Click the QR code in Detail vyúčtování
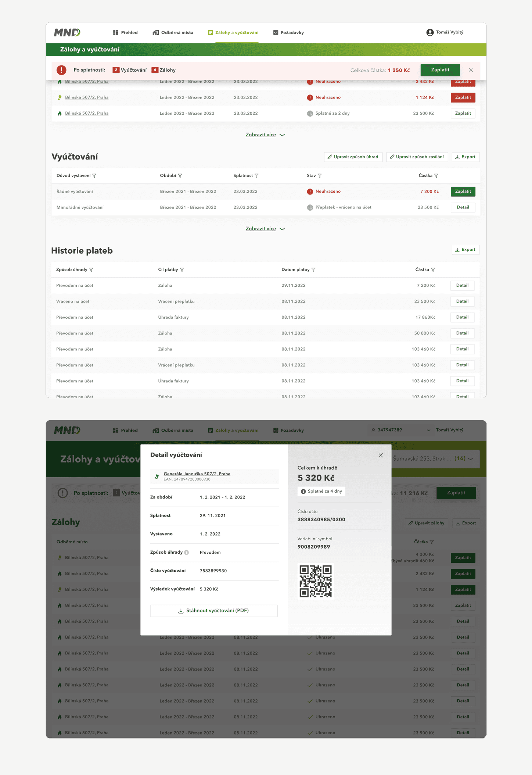 click(x=316, y=581)
